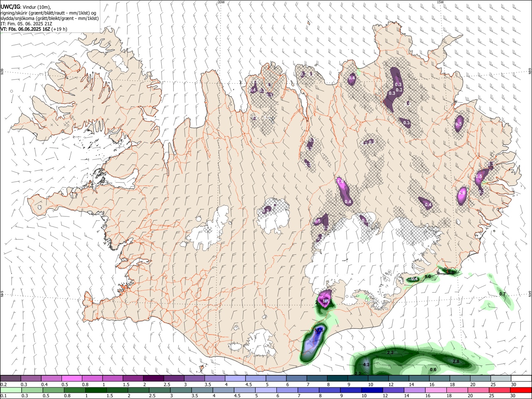
Task: Click the black 1.0 value on southeast coast
Action: [428, 276]
